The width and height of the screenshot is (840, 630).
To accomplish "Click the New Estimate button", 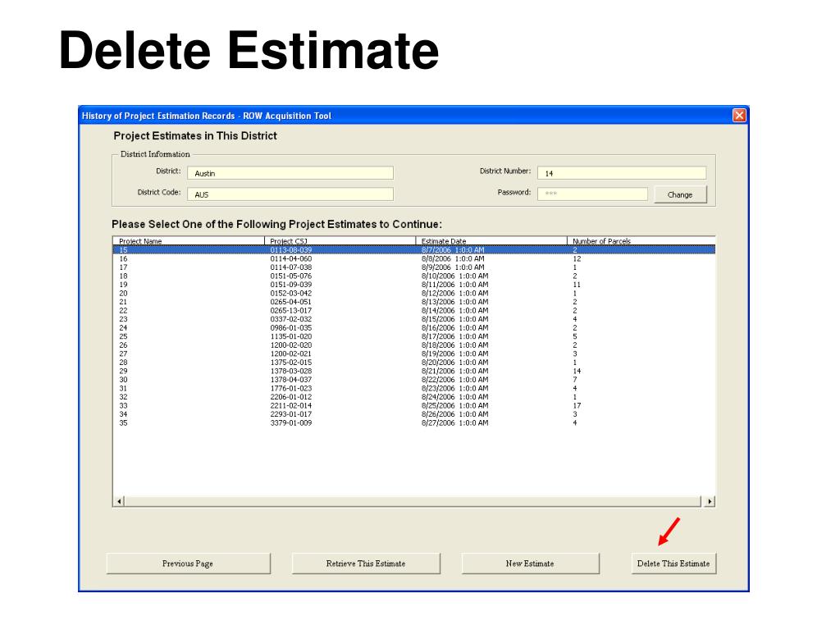I will (x=530, y=564).
